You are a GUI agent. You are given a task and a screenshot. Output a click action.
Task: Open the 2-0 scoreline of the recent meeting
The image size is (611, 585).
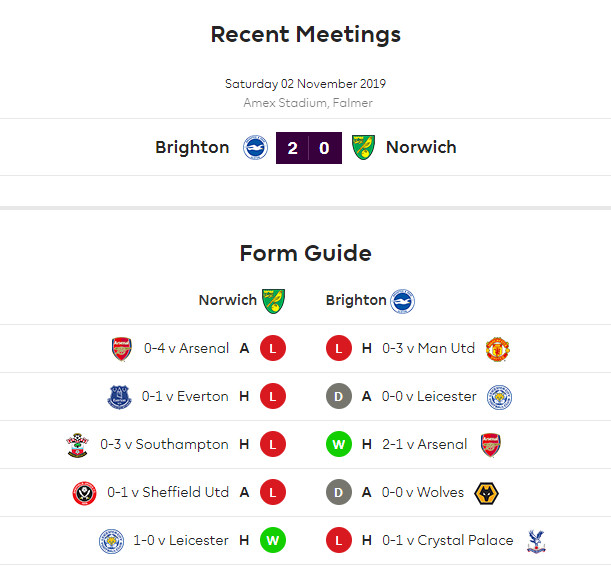pos(309,148)
